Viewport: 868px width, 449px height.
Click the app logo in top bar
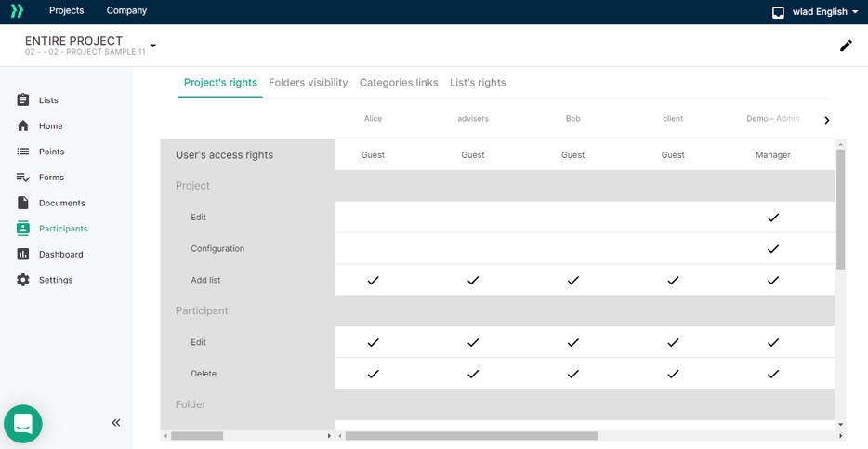17,11
